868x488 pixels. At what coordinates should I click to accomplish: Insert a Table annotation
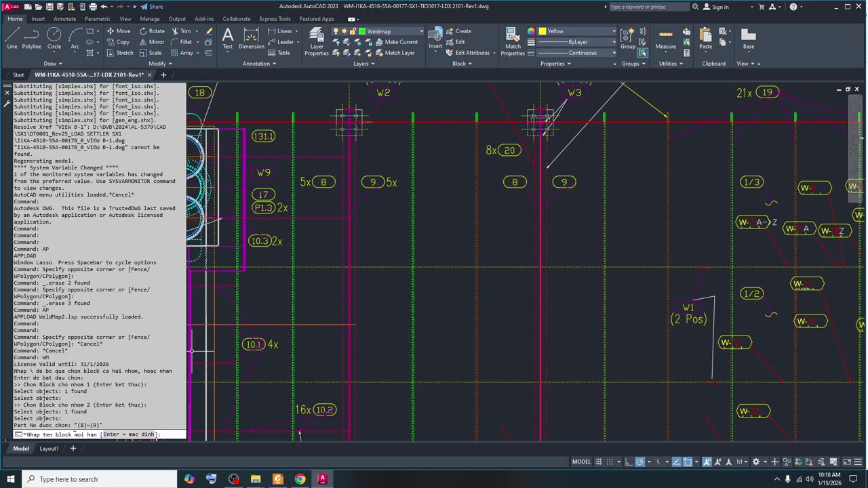point(279,53)
